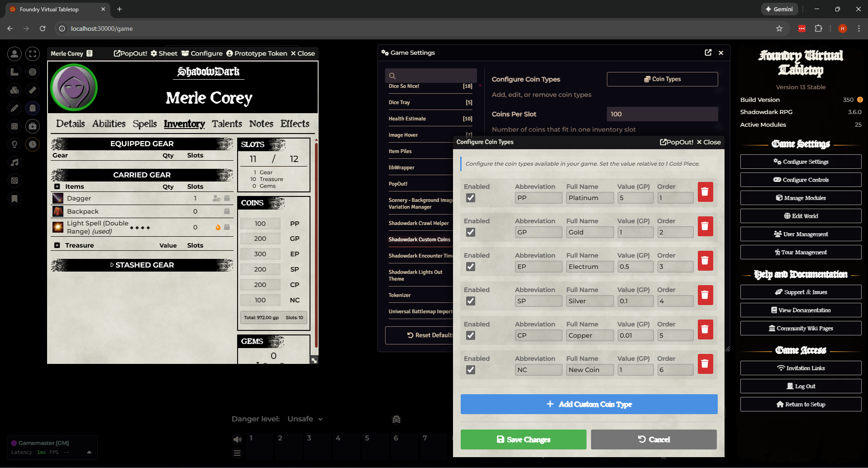The width and height of the screenshot is (868, 468).
Task: Open the Wall controls brick icon
Action: (14, 126)
